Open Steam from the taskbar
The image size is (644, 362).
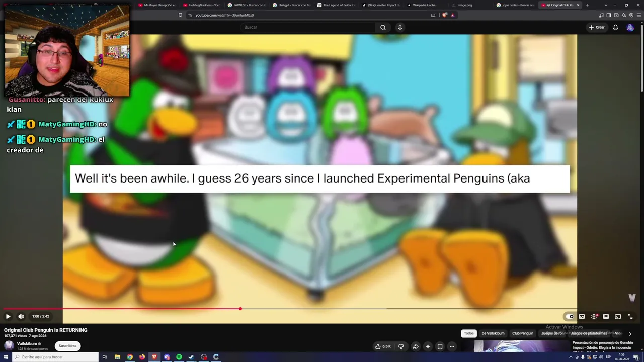tap(191, 357)
